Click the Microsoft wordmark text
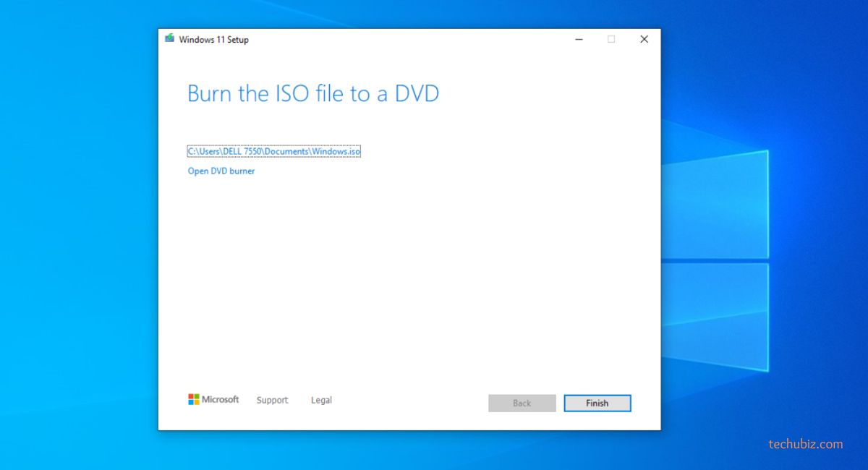868x470 pixels. coord(220,399)
